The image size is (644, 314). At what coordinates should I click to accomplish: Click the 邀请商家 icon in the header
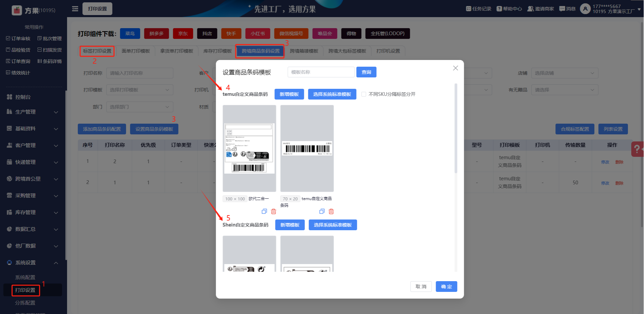point(530,9)
